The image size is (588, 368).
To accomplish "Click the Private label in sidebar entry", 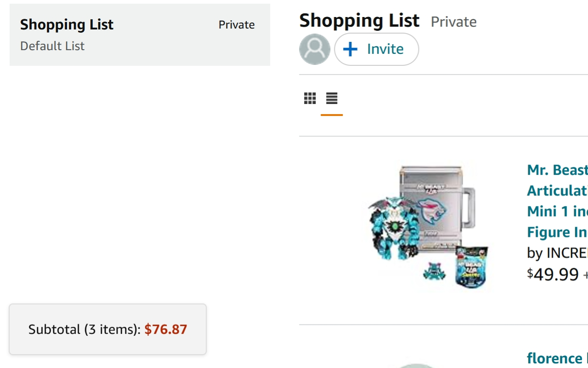I will (x=237, y=25).
